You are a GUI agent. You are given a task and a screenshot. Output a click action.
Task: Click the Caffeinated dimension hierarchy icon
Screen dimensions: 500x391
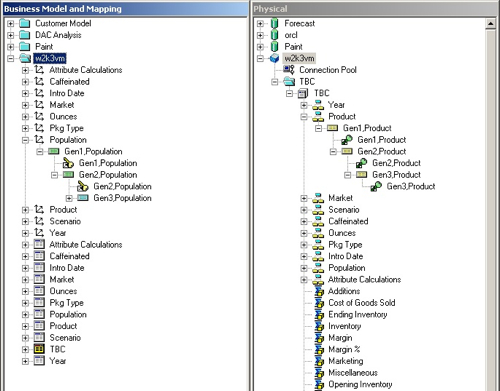coord(39,82)
